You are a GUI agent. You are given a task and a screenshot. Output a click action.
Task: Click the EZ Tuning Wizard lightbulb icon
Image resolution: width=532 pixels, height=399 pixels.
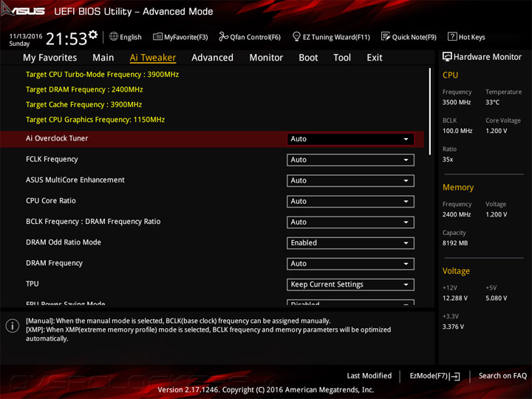tap(296, 36)
